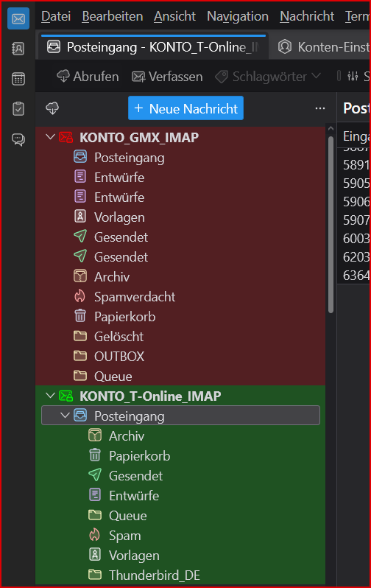Open folder pane options three-dot menu

click(x=320, y=108)
